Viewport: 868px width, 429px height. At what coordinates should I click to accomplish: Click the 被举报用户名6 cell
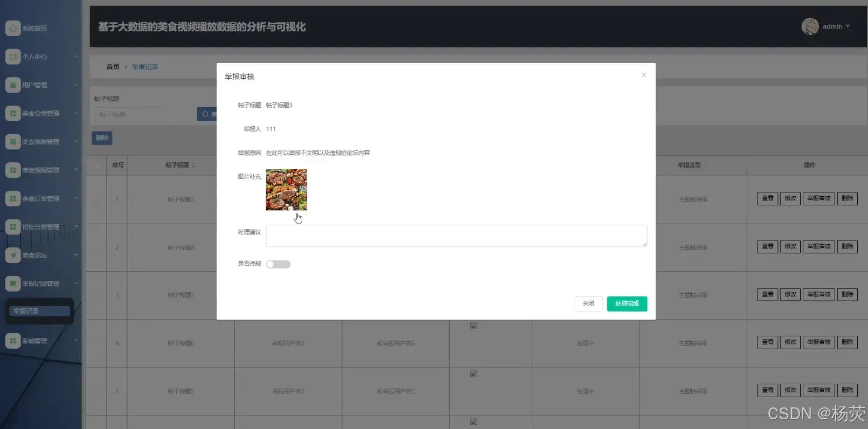click(x=396, y=343)
